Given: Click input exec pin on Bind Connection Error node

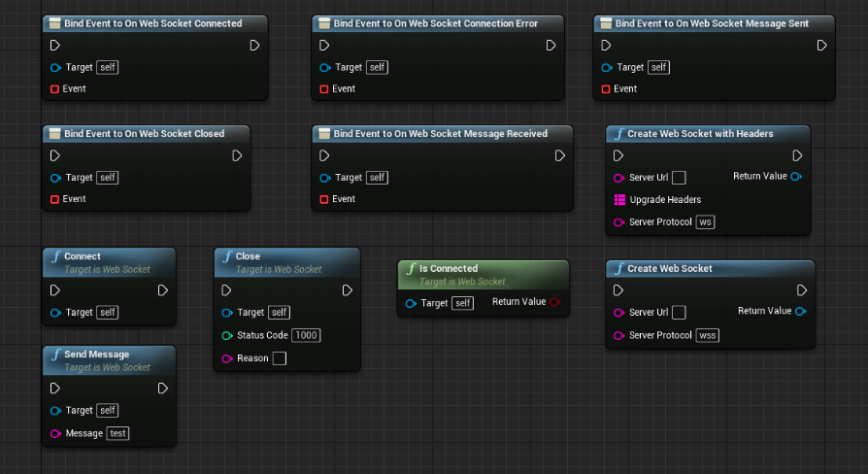Looking at the screenshot, I should [324, 46].
